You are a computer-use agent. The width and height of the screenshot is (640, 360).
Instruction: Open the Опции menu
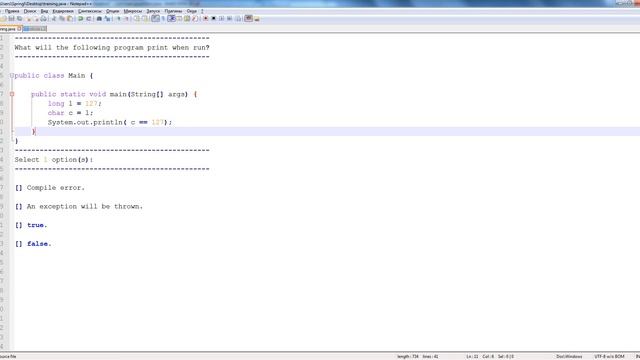112,11
